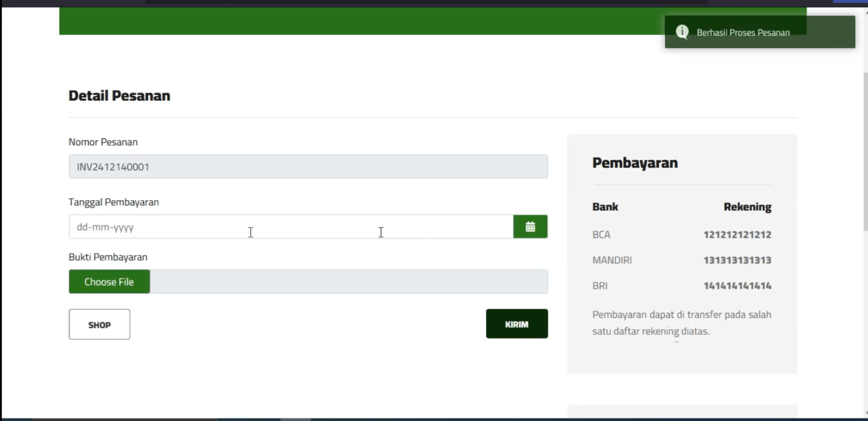Screen dimensions: 868x421
Task: Open the calendar date picker icon
Action: click(x=530, y=227)
